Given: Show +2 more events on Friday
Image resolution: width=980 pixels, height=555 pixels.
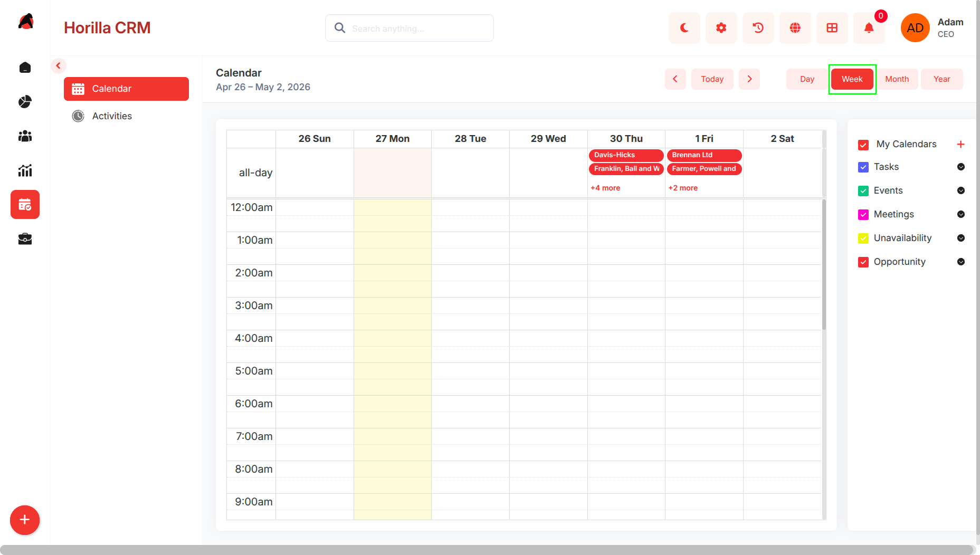Looking at the screenshot, I should tap(683, 188).
